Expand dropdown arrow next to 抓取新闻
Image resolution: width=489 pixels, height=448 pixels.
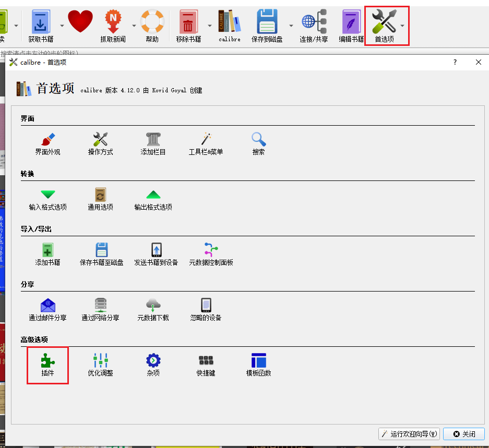tap(134, 26)
